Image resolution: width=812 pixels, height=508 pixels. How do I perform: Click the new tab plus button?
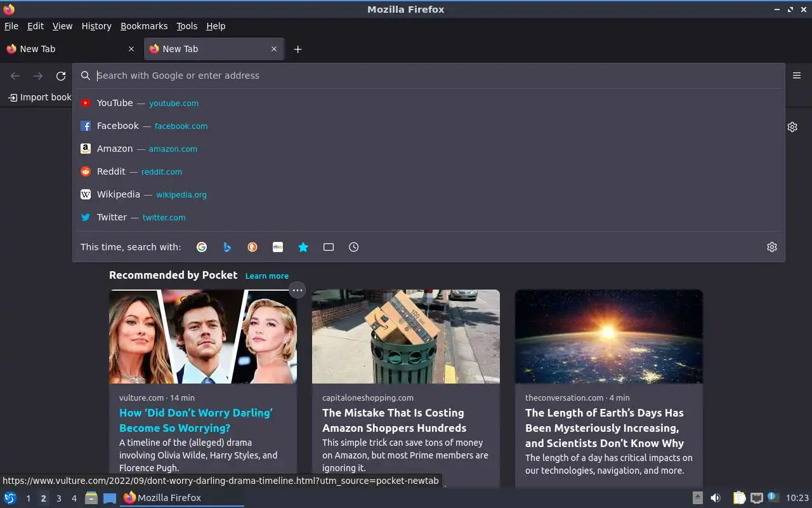298,49
